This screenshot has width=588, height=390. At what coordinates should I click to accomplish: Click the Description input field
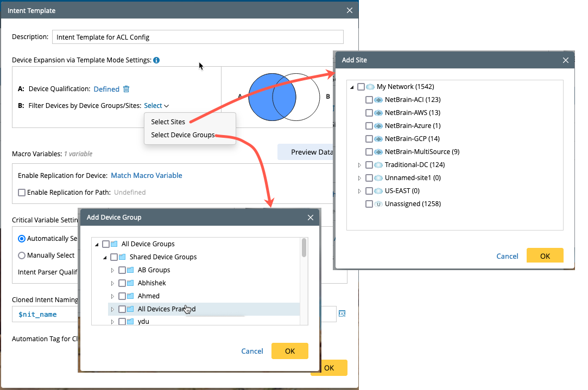pos(198,37)
